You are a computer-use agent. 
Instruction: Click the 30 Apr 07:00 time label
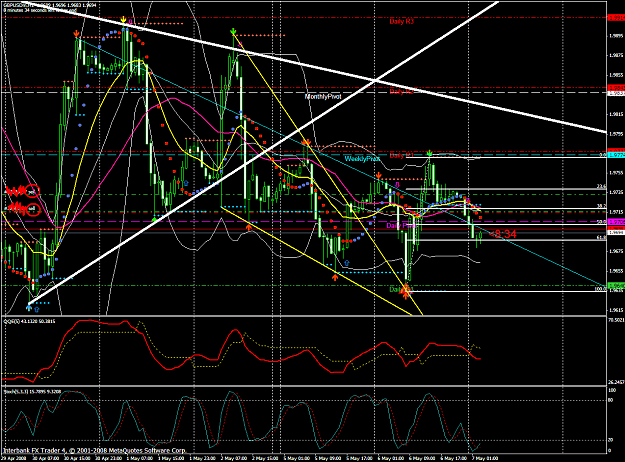(47, 458)
